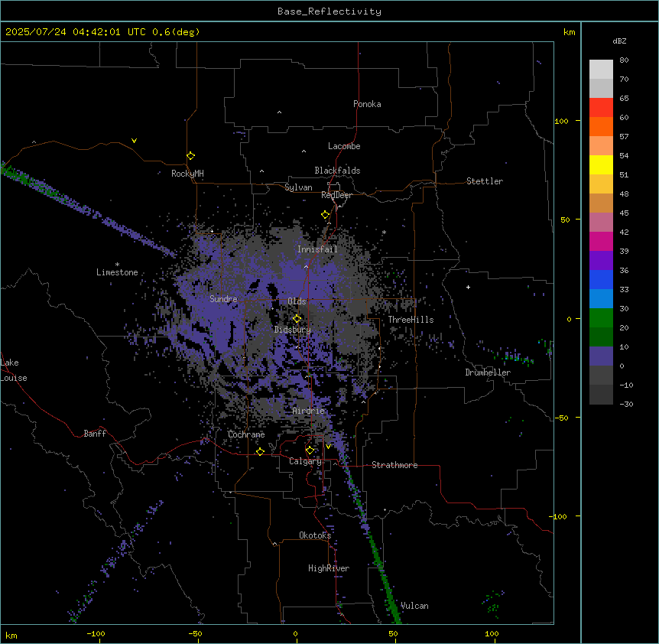Click the Cochrane city label
The height and width of the screenshot is (644, 659).
[246, 434]
